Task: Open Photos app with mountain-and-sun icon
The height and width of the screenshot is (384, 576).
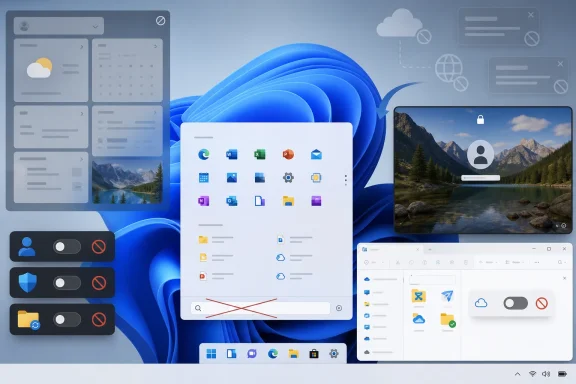Action: (x=232, y=178)
